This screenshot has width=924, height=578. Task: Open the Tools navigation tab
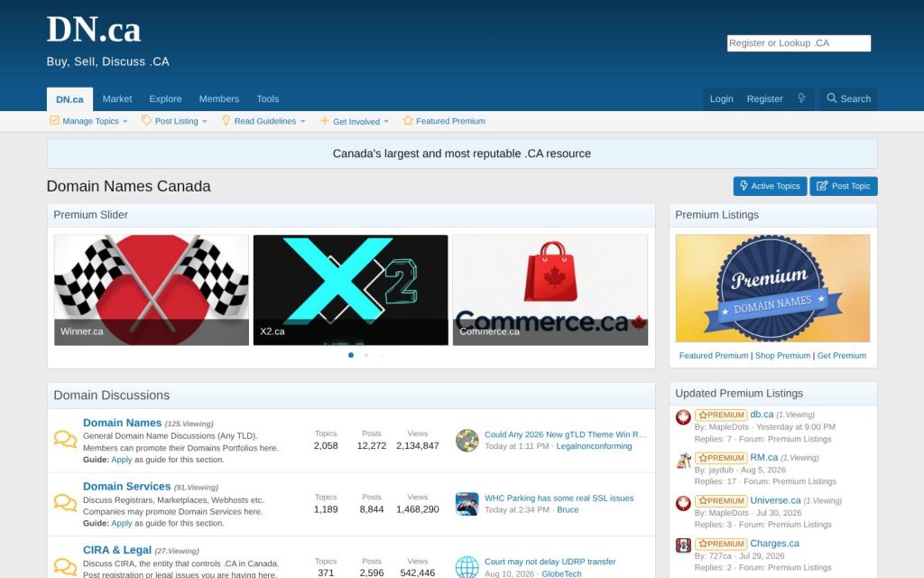267,99
